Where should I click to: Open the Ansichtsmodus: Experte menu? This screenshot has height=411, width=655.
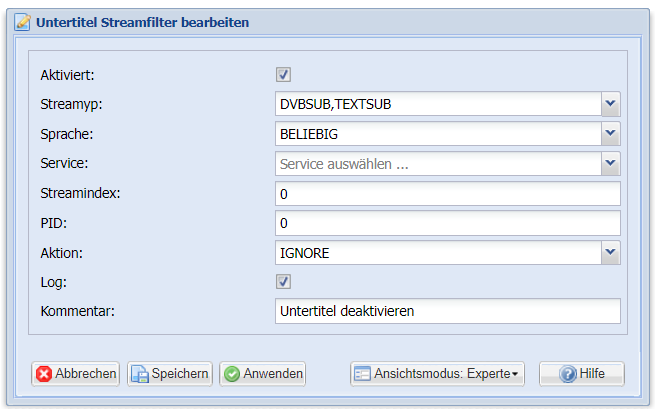coord(437,374)
